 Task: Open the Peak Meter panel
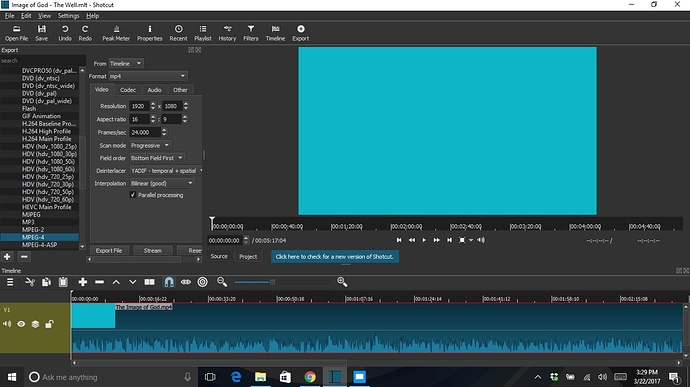pos(116,33)
